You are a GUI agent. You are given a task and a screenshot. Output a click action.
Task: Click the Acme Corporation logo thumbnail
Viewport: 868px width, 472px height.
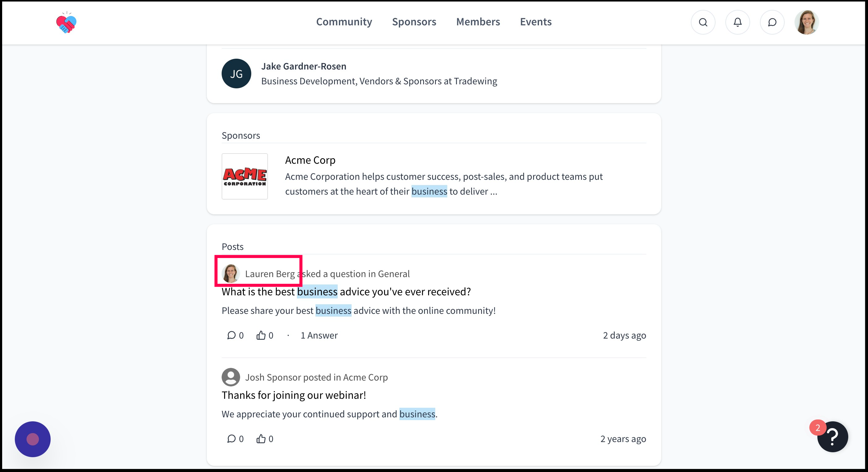tap(245, 176)
